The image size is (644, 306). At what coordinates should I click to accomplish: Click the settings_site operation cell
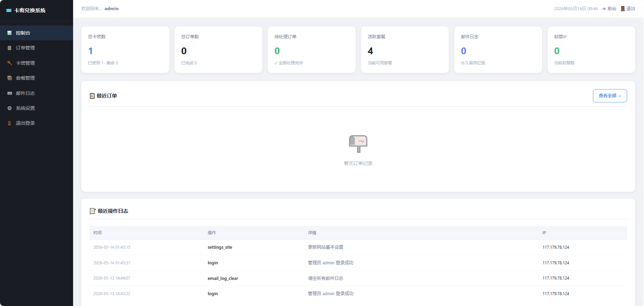220,247
